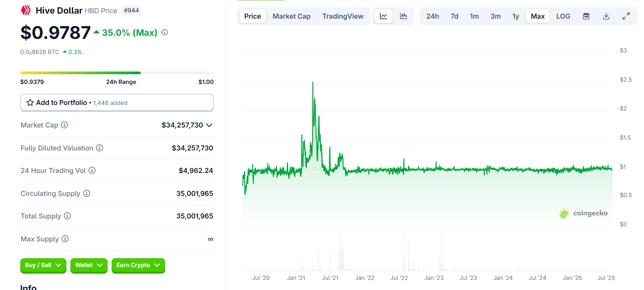Select the Market Cap chart tab

pos(291,16)
